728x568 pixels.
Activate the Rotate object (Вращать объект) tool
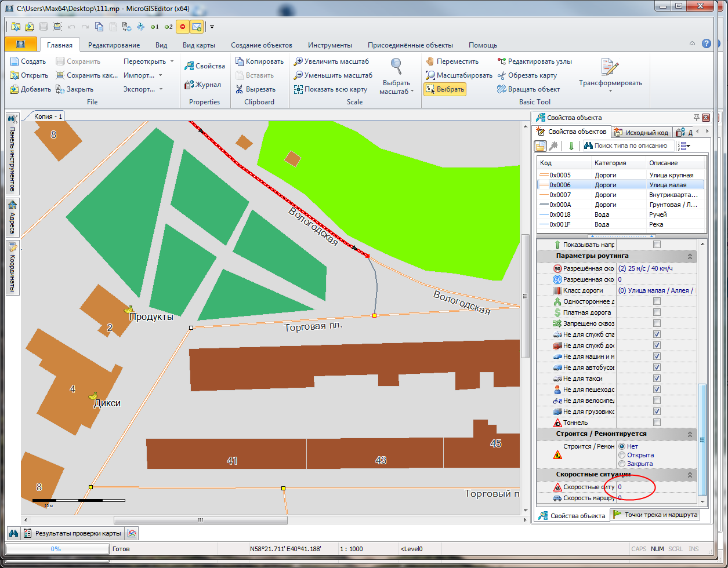pos(528,89)
